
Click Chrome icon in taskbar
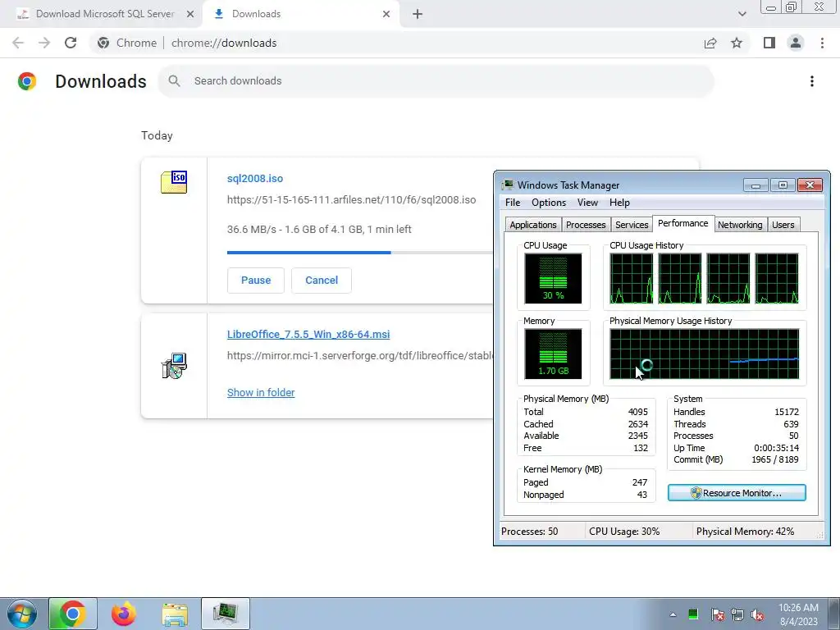pos(73,614)
